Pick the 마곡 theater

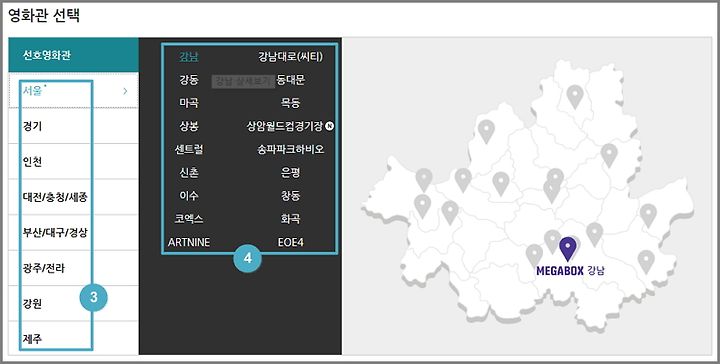189,103
